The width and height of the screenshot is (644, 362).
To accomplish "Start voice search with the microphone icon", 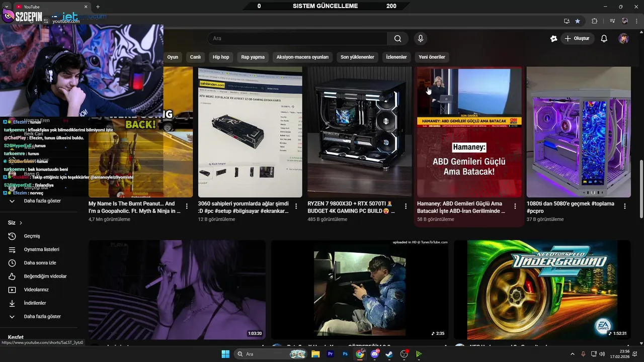I will (x=421, y=39).
